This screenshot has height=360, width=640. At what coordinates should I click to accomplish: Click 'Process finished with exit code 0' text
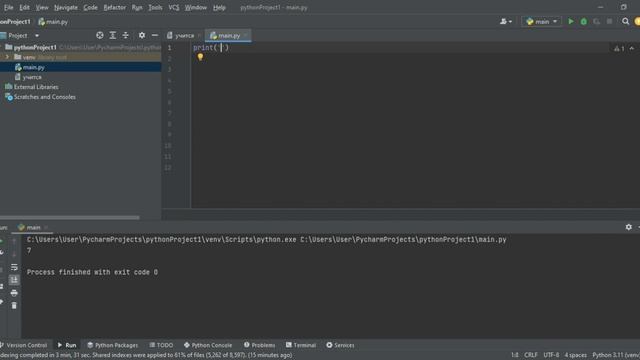tap(92, 272)
